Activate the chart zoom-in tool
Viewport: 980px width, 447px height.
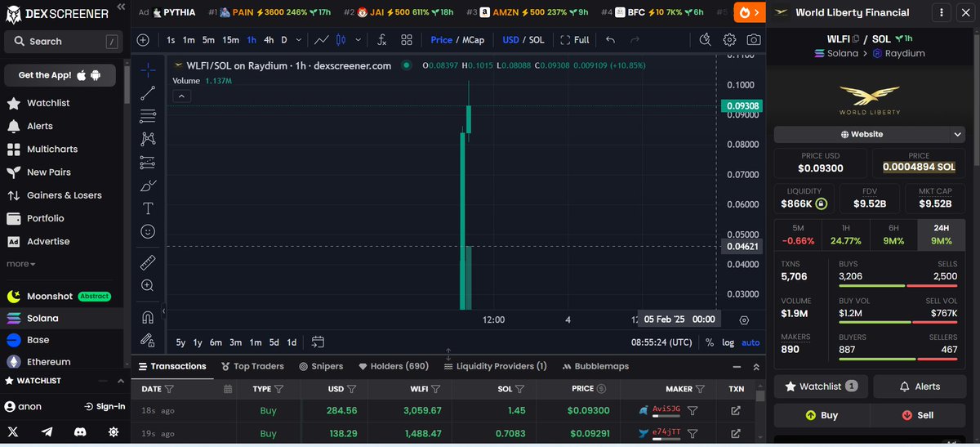[x=148, y=285]
